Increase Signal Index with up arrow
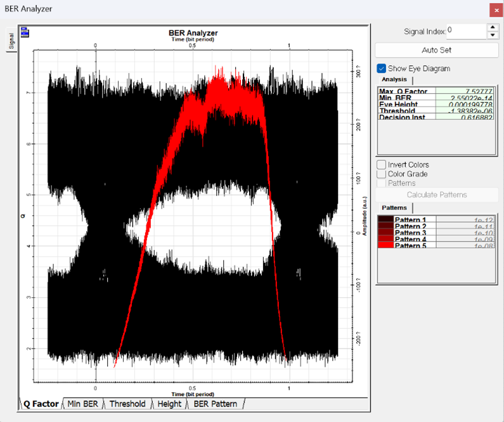The height and width of the screenshot is (422, 504). coord(493,27)
